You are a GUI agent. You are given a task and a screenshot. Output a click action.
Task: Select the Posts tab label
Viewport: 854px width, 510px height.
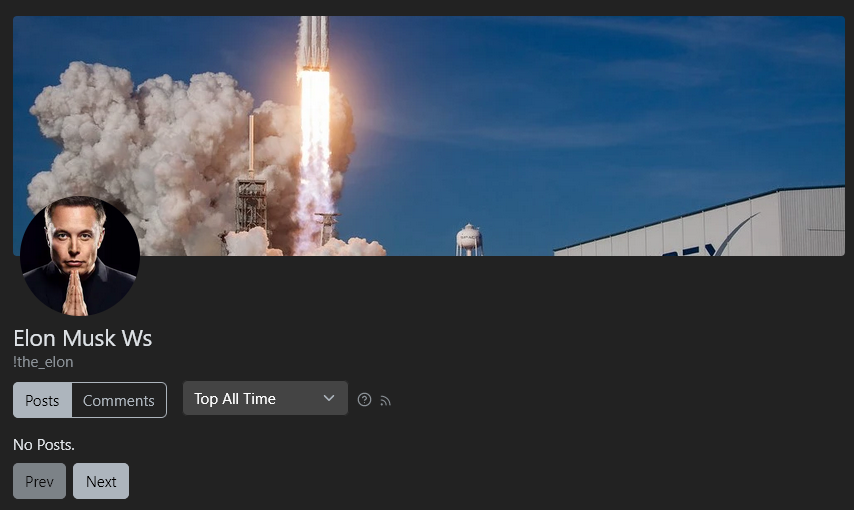click(42, 401)
